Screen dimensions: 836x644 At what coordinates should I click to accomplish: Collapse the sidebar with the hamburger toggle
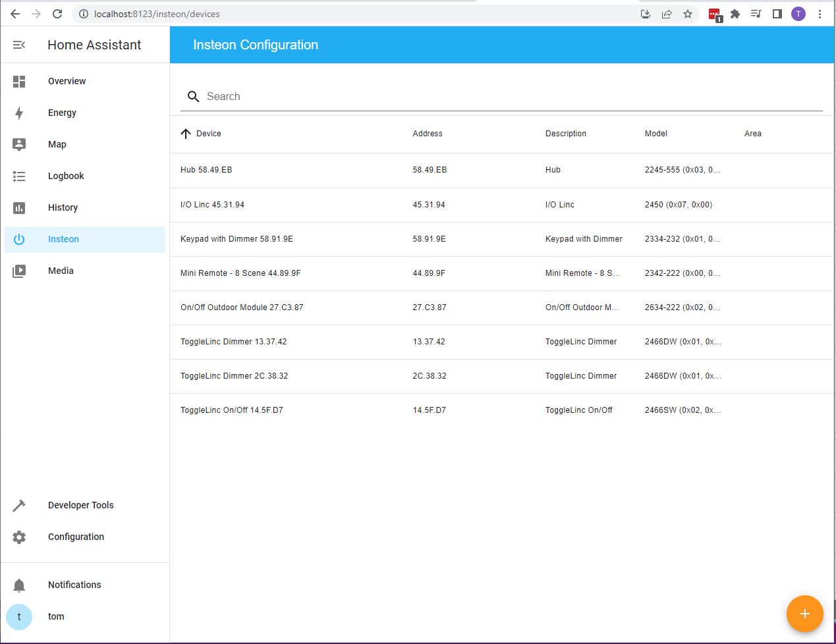(18, 45)
